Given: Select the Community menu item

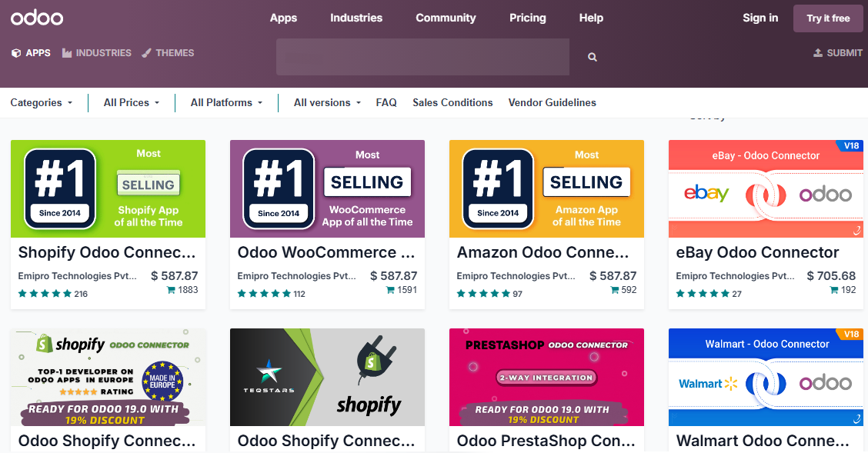Looking at the screenshot, I should 446,18.
